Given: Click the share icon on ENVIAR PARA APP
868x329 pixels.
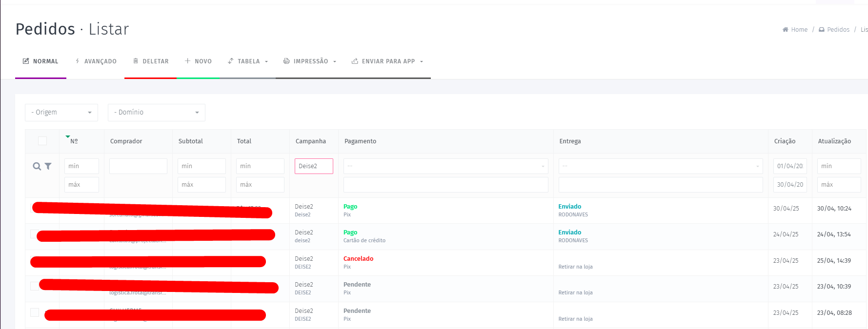Looking at the screenshot, I should click(355, 61).
